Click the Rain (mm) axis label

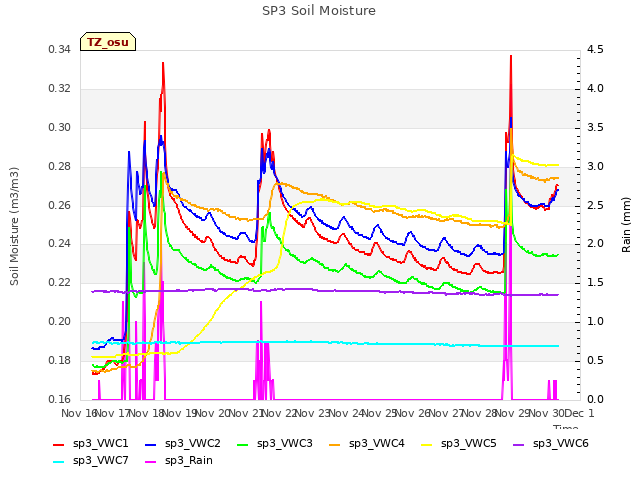626,225
